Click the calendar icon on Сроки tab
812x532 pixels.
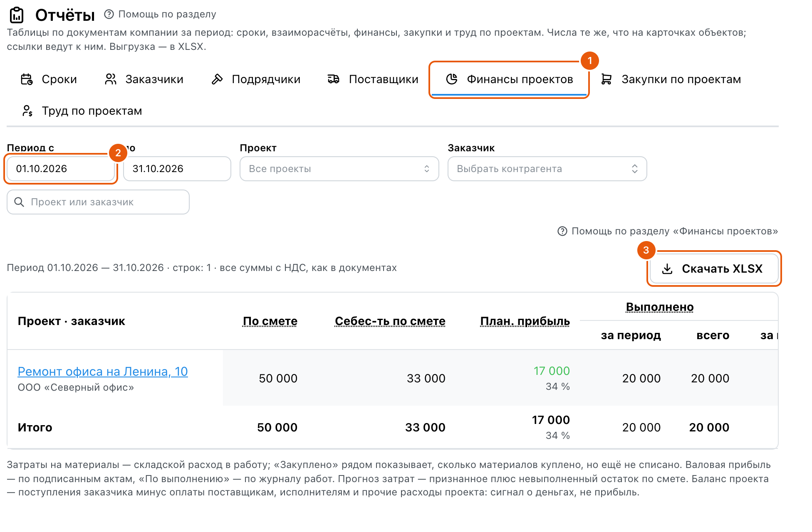pyautogui.click(x=27, y=79)
